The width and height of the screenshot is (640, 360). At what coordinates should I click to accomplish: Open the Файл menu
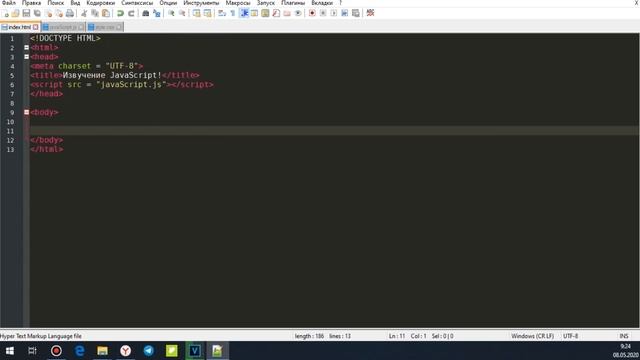pos(9,3)
